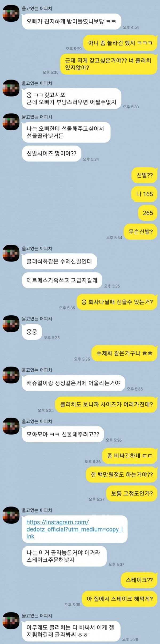160x644 pixels.
Task: Select the "에르메스가죽쓰고 고급지길래" message bubble
Action: pos(62,280)
